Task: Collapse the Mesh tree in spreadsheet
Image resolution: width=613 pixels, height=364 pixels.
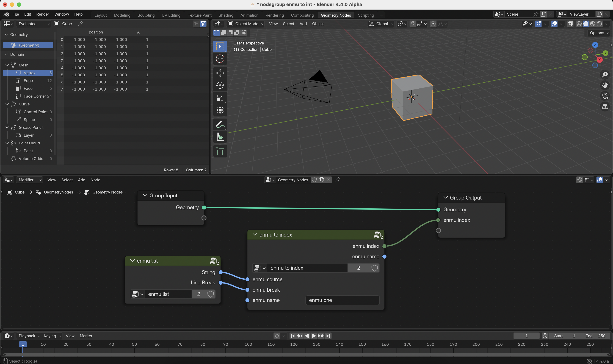Action: [7, 65]
